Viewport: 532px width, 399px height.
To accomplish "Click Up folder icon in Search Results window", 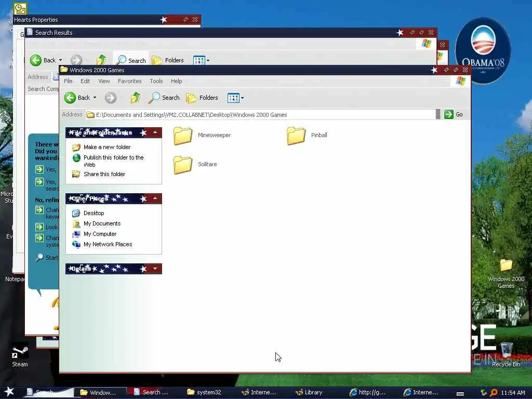I will tap(101, 60).
